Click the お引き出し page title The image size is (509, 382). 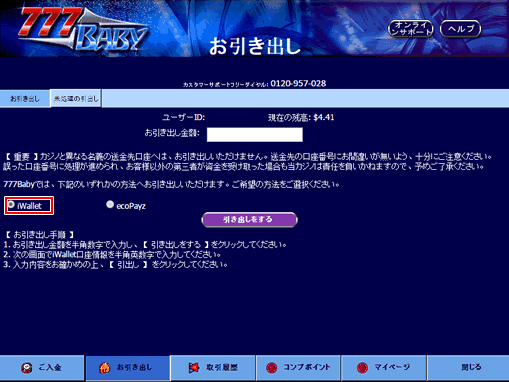coord(255,46)
